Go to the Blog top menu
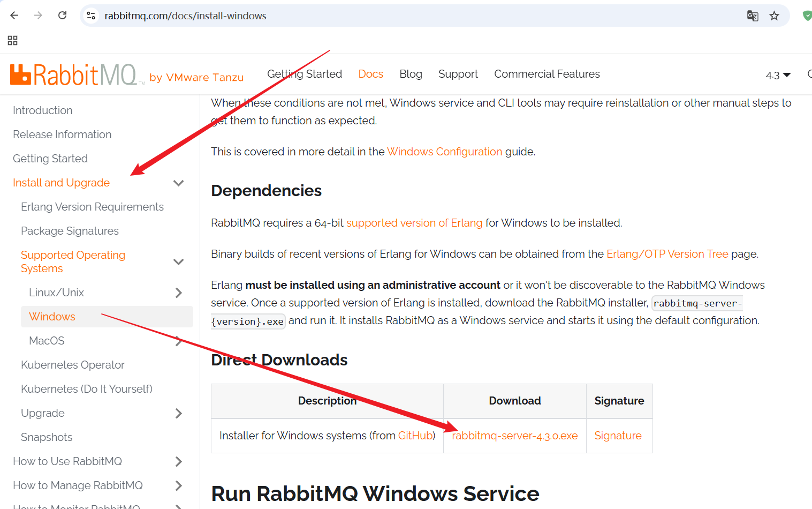The image size is (812, 509). click(x=411, y=74)
